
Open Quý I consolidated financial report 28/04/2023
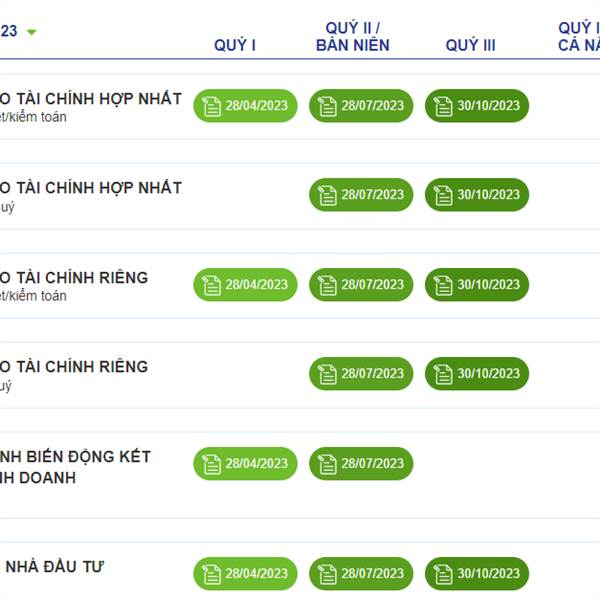245,106
